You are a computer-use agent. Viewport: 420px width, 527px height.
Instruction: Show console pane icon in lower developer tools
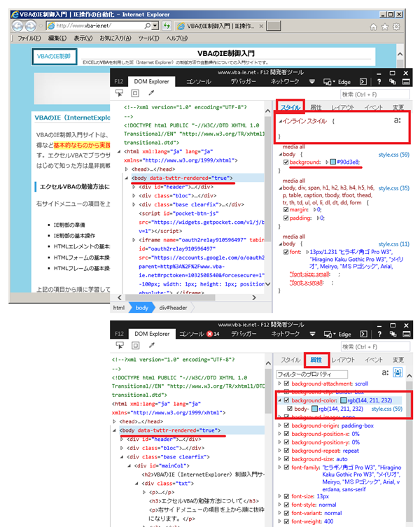point(363,334)
